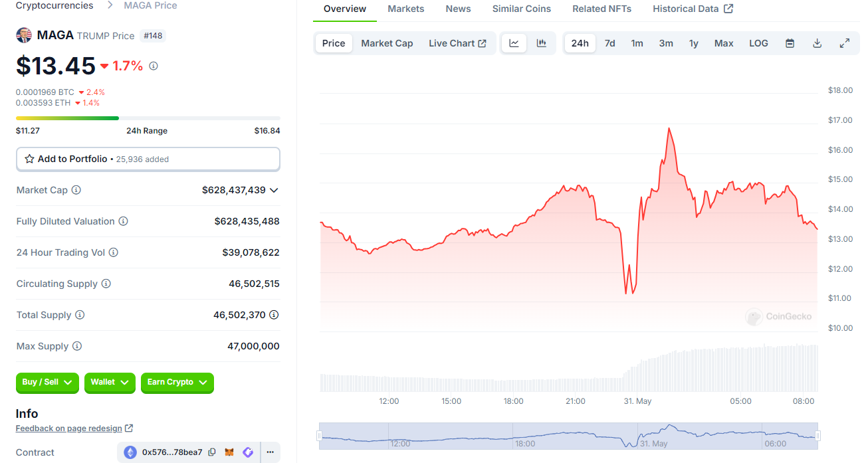Click Fully Diluted Valuation info icon

click(123, 221)
